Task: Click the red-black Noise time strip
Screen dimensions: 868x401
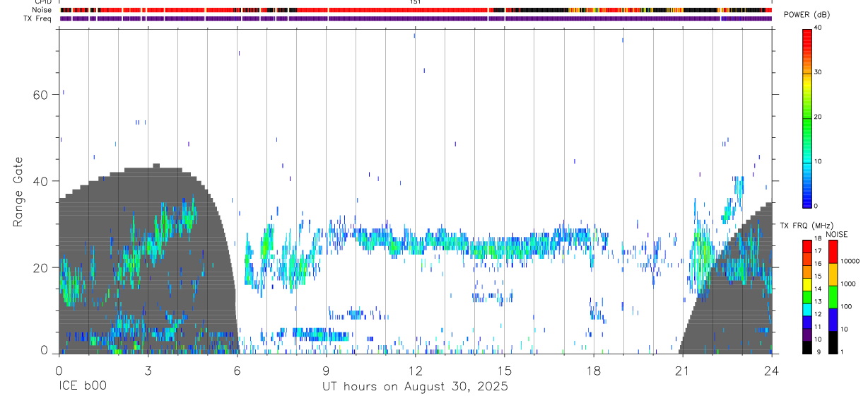Action: click(x=416, y=10)
